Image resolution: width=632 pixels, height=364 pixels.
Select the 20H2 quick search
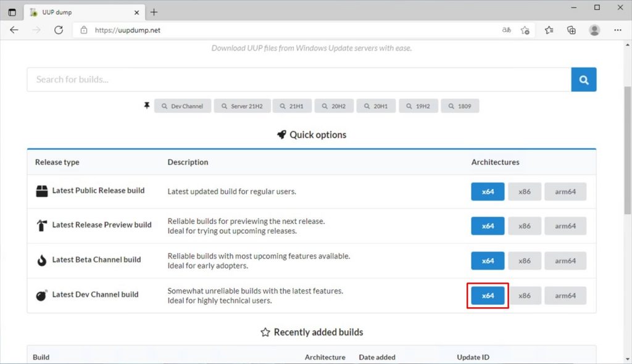tap(334, 106)
